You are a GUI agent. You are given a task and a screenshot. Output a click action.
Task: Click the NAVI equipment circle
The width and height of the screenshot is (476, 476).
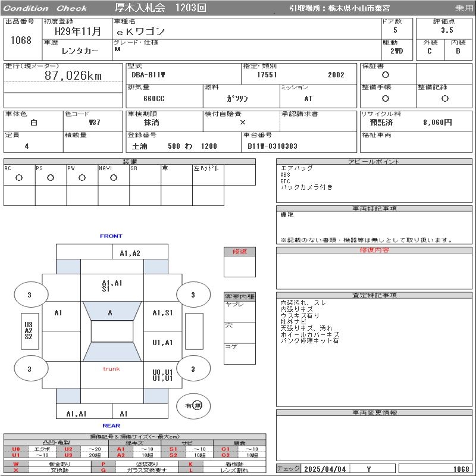(x=114, y=177)
